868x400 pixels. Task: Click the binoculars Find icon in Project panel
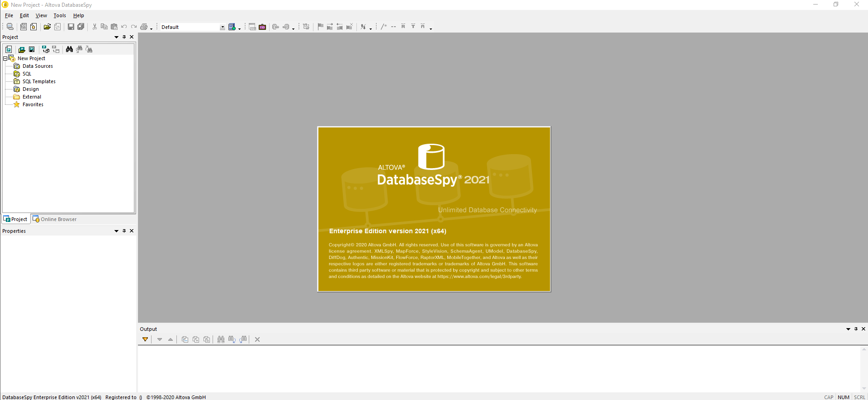(x=69, y=49)
